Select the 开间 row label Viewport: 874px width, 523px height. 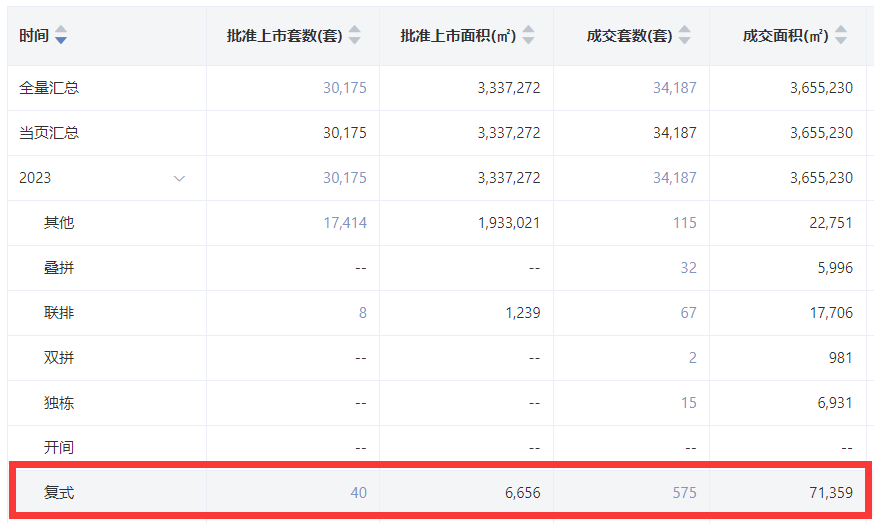pyautogui.click(x=59, y=448)
